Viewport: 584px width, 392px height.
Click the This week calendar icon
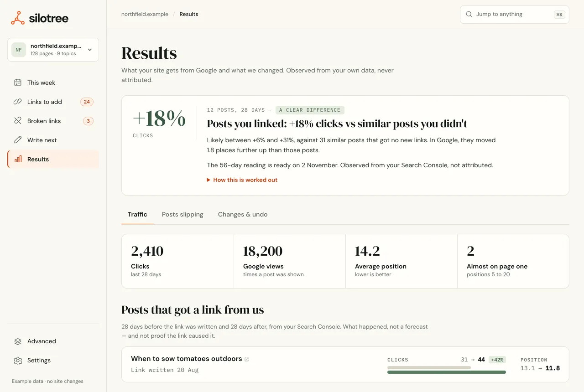[x=18, y=83]
